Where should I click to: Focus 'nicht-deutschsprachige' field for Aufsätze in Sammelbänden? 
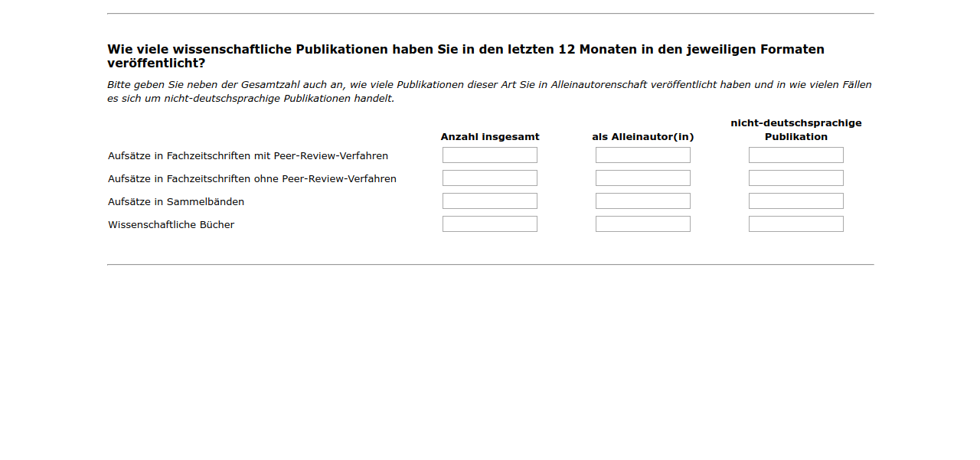796,201
